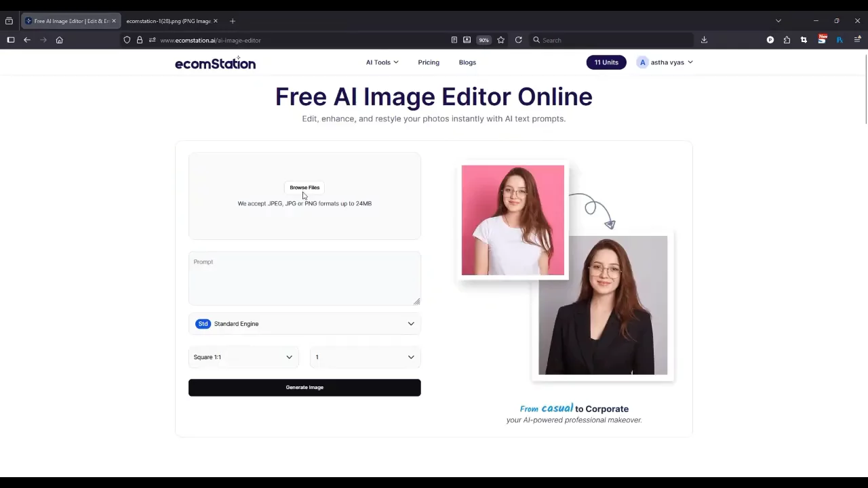Open the Square 1:1 aspect ratio dropdown
This screenshot has height=488, width=868.
[243, 357]
